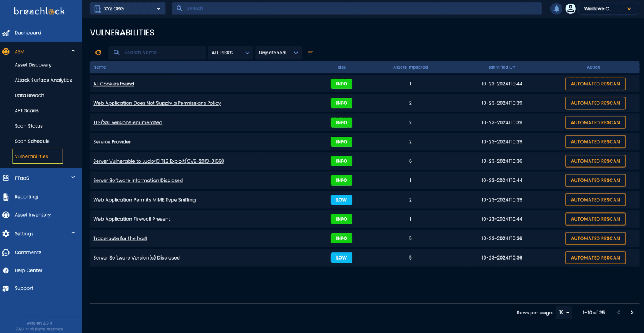This screenshot has width=644, height=333.
Task: Open Attack Surface Analytics page
Action: [43, 80]
